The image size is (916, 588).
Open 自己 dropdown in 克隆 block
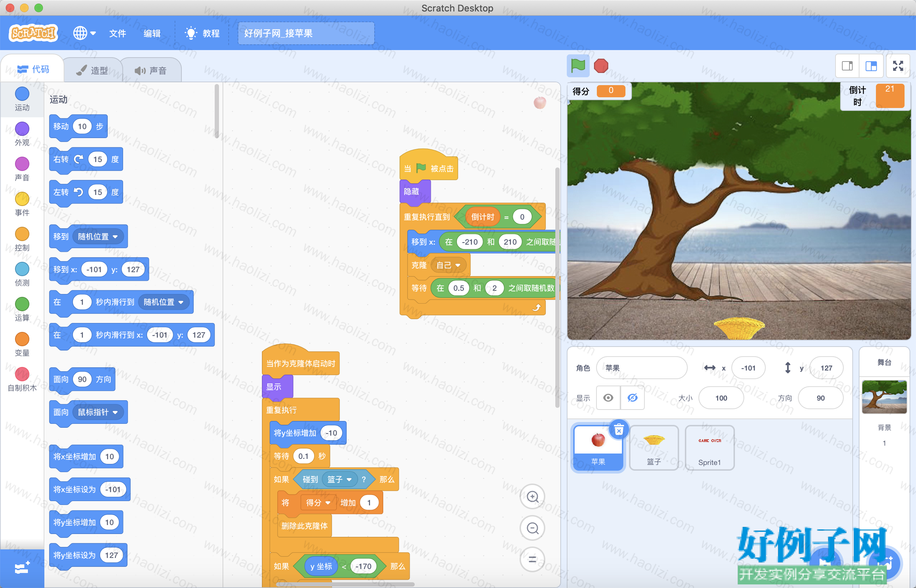point(448,265)
